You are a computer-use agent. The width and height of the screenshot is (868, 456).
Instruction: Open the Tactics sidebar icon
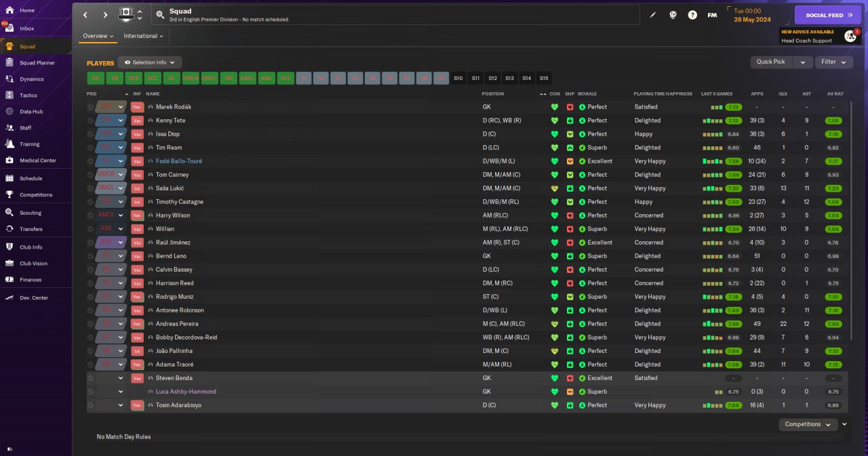pyautogui.click(x=9, y=96)
